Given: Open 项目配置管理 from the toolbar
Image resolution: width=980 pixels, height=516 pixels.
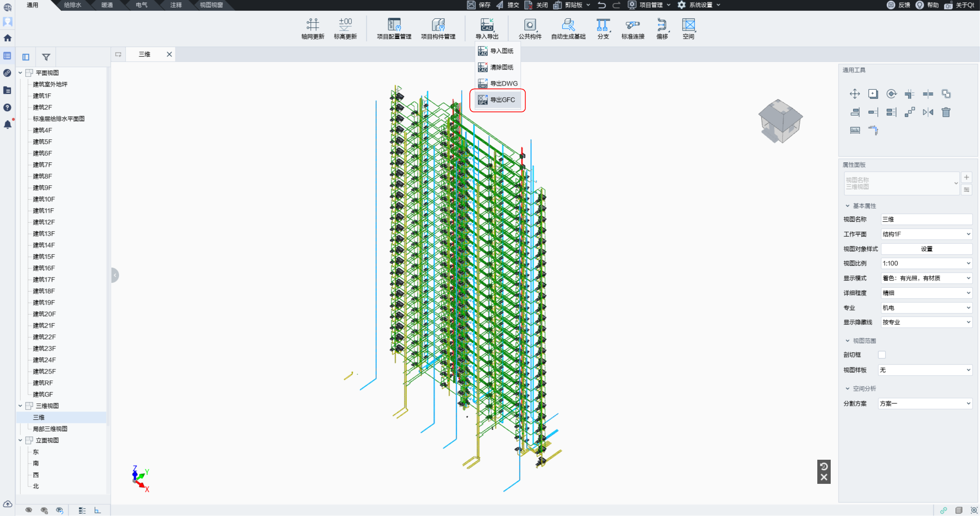Looking at the screenshot, I should pos(394,28).
